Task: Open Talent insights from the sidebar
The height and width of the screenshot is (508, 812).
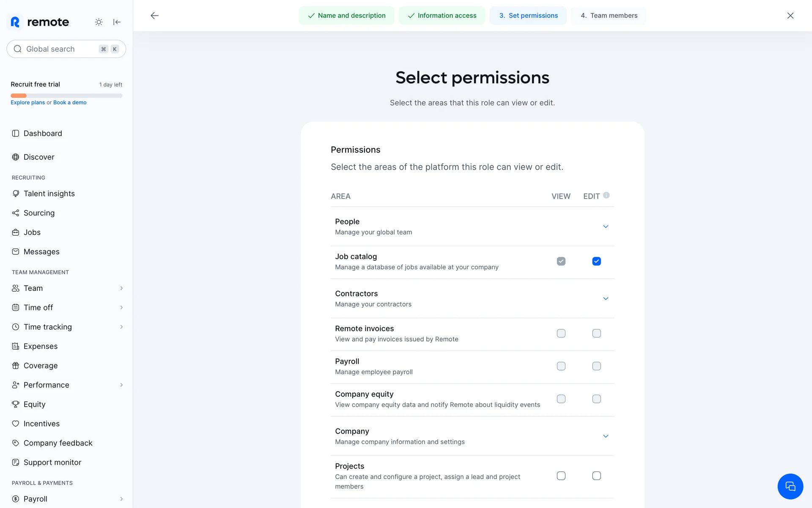Action: [49, 193]
